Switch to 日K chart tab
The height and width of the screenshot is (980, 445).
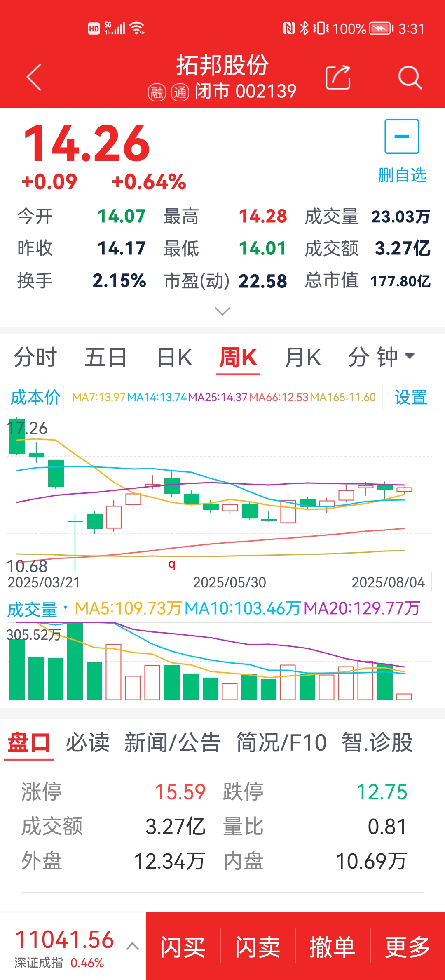[175, 357]
